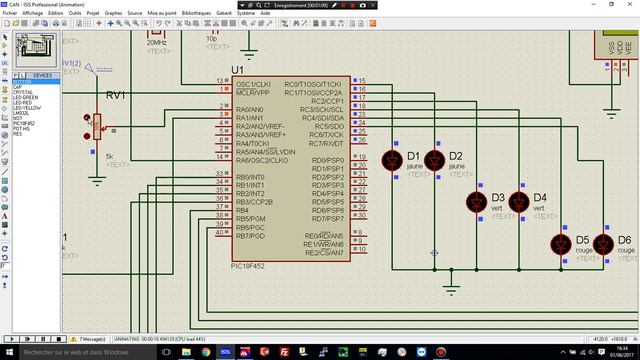640x360 pixels.
Task: Select 2D text tool A
Action: click(x=5, y=216)
